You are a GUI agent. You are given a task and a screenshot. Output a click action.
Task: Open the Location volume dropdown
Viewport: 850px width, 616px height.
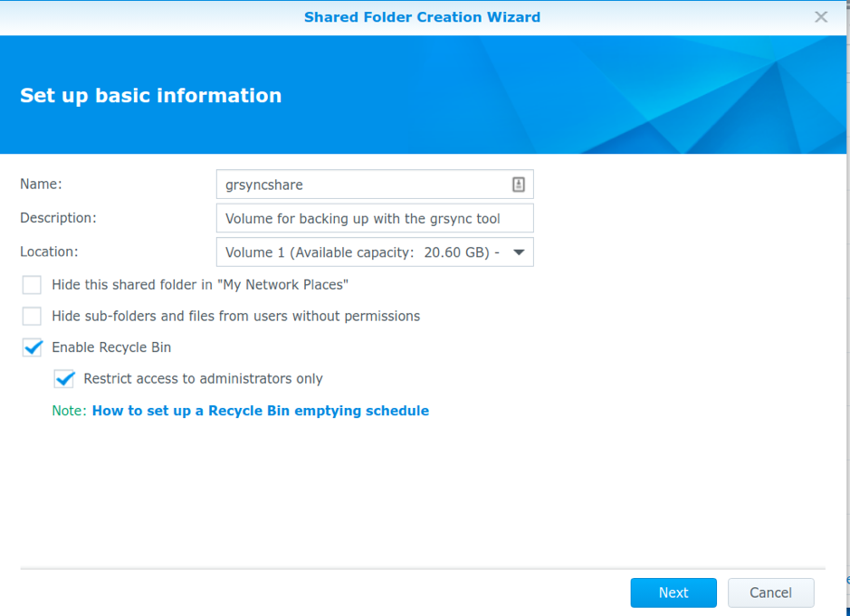pos(362,252)
